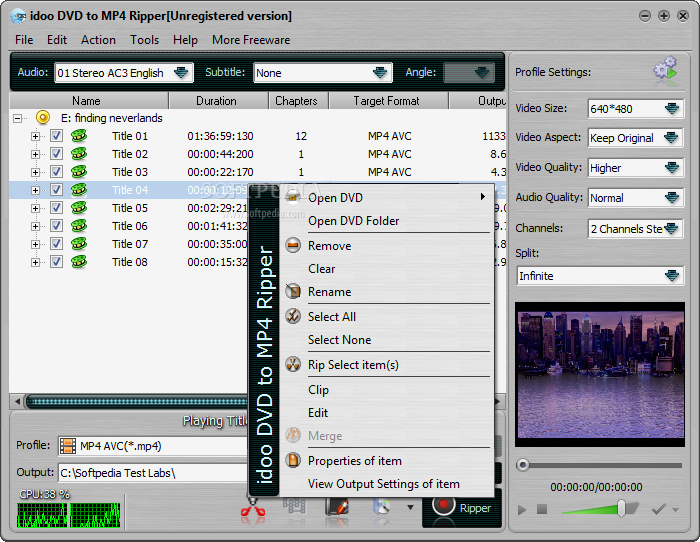The width and height of the screenshot is (700, 542).
Task: Click the Select All icon in context menu
Action: tap(293, 316)
